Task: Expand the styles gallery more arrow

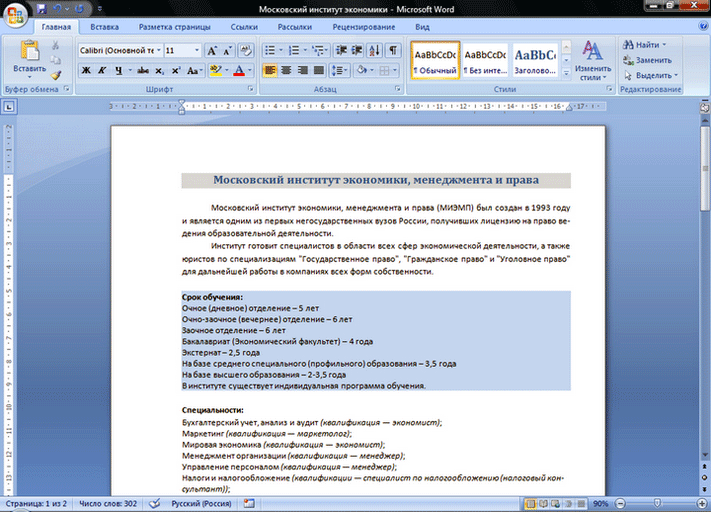Action: click(x=566, y=73)
